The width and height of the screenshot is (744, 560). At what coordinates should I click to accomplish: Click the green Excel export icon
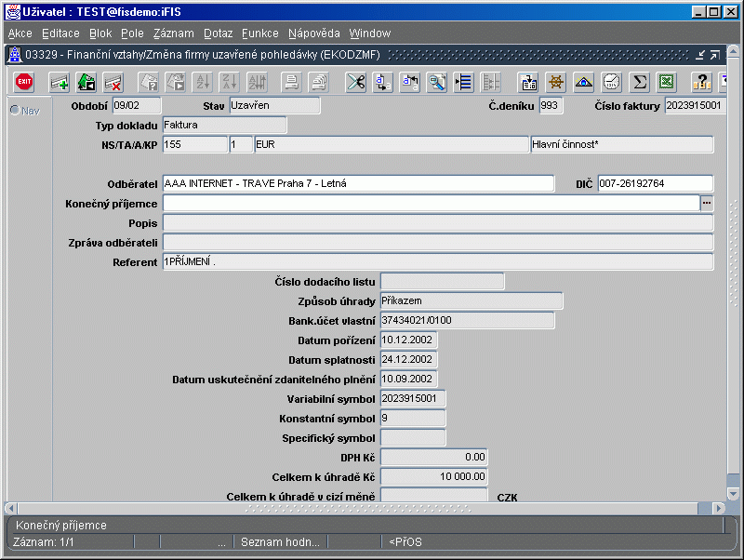point(666,82)
